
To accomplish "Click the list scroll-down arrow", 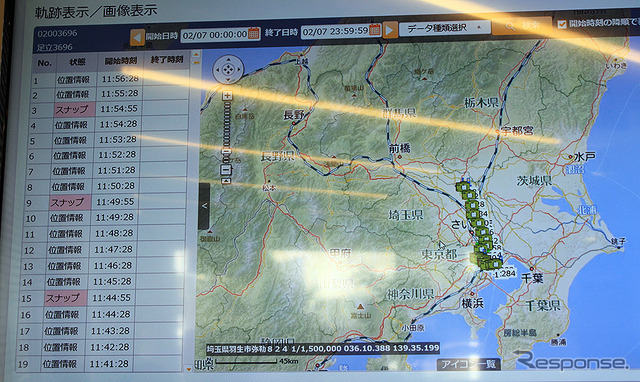I will 189,369.
